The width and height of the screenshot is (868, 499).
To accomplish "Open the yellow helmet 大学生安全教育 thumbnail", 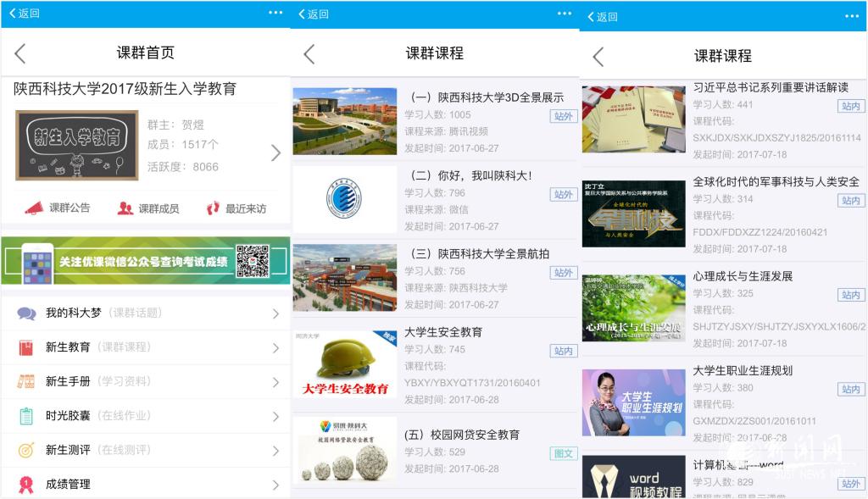I will (x=345, y=364).
